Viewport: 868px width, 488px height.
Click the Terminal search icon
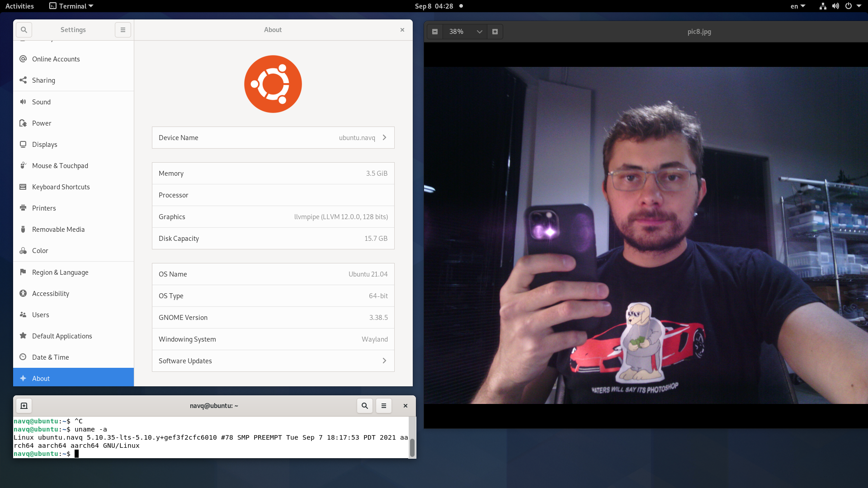coord(365,406)
